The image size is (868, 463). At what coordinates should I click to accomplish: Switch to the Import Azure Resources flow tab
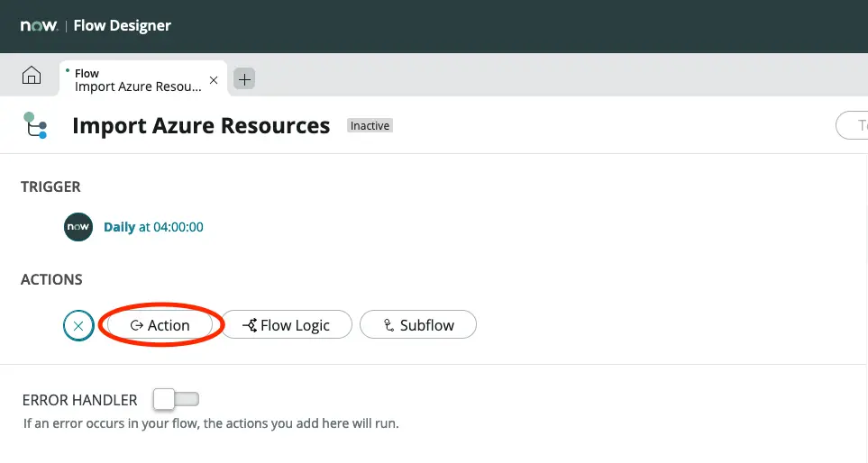click(137, 80)
